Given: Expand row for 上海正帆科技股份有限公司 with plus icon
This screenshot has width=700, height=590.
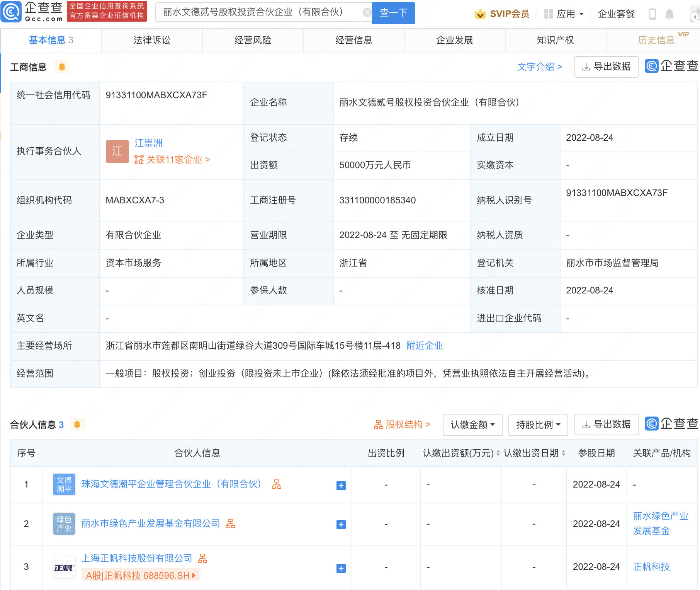Looking at the screenshot, I should [341, 568].
